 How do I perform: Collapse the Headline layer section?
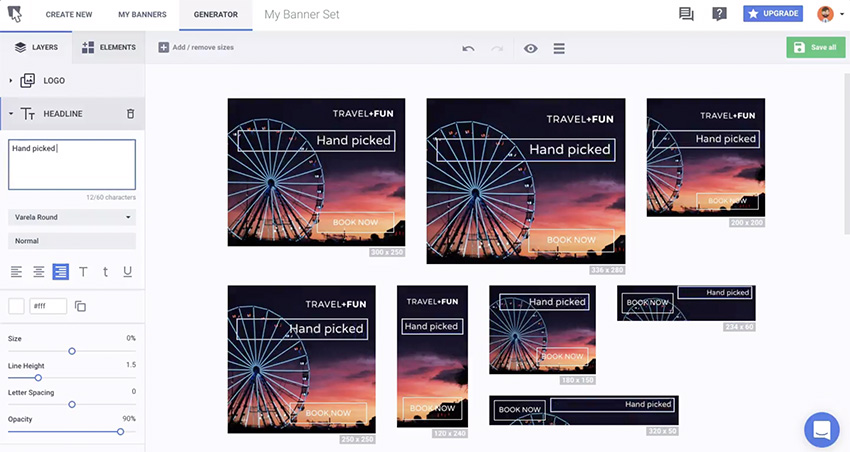11,114
